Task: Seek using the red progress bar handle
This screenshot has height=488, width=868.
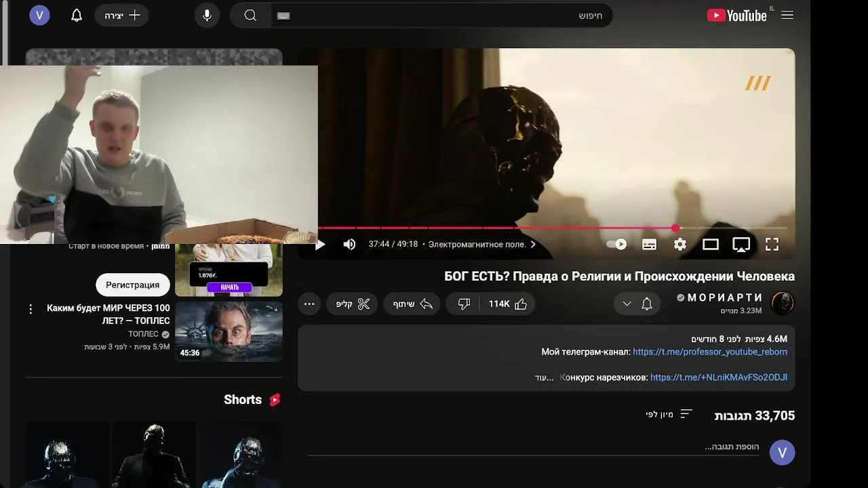Action: pos(675,228)
